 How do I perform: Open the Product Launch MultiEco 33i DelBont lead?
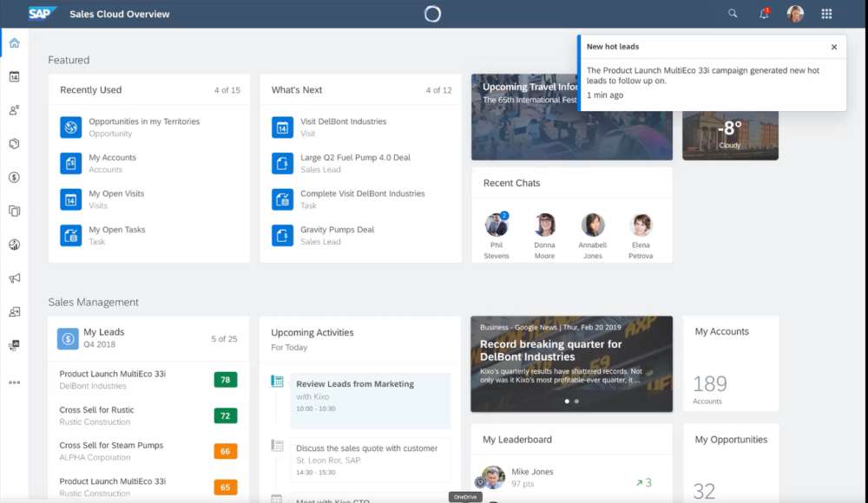pyautogui.click(x=148, y=380)
